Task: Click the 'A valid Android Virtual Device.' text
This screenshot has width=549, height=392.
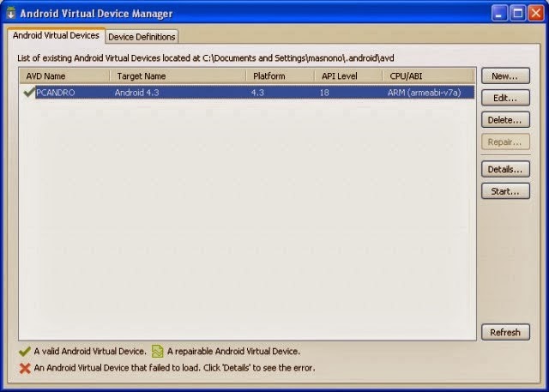Action: 90,352
